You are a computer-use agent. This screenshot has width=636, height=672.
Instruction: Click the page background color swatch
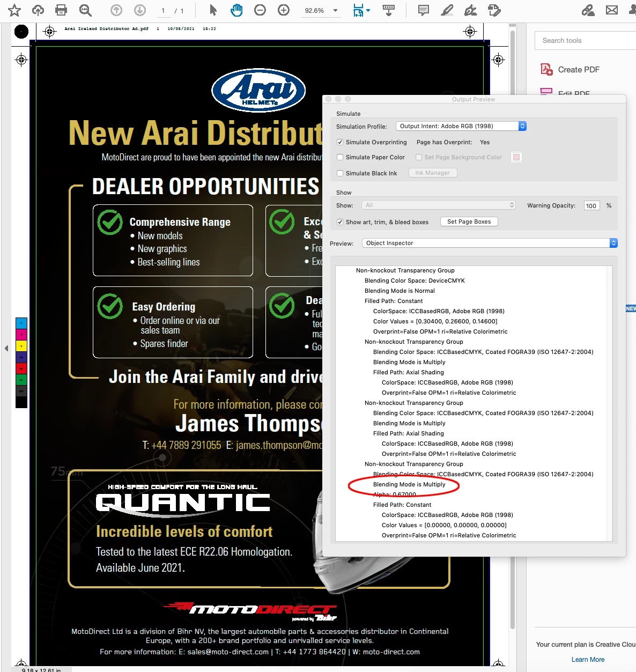pos(516,157)
